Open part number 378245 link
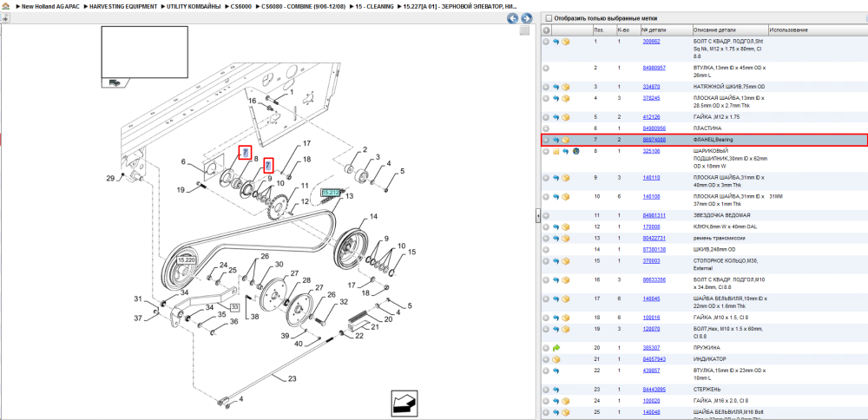 [651, 98]
